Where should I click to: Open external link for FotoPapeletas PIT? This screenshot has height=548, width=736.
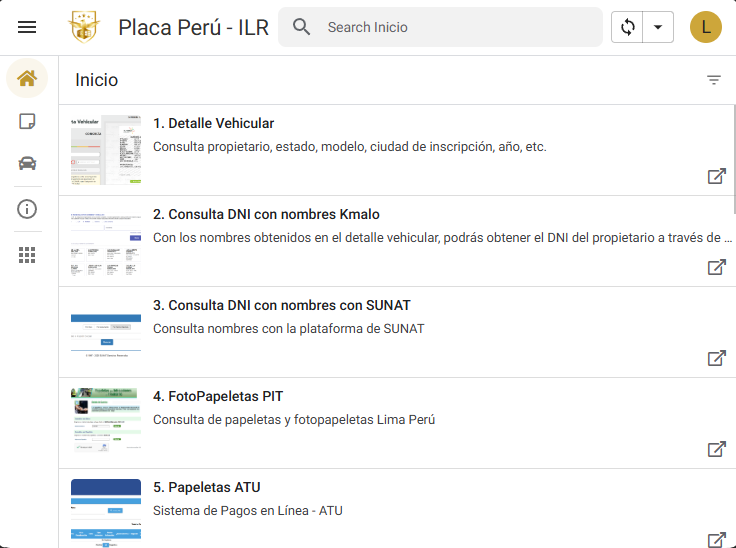click(x=716, y=449)
